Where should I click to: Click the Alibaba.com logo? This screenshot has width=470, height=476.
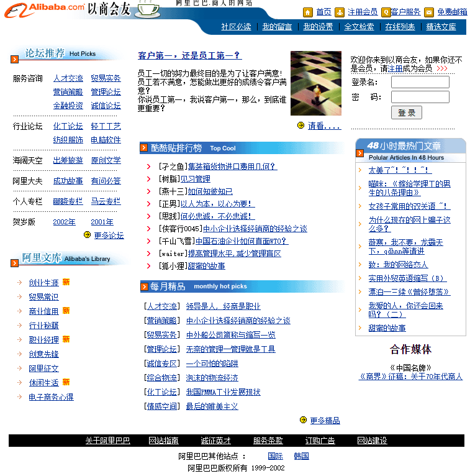pos(44,10)
